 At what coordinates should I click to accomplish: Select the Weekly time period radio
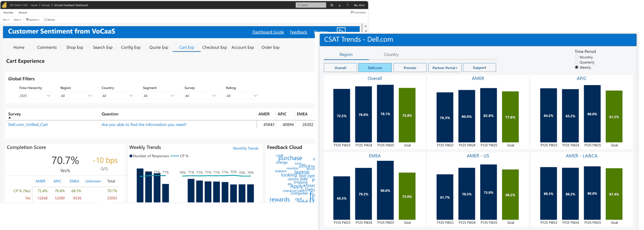(x=577, y=67)
